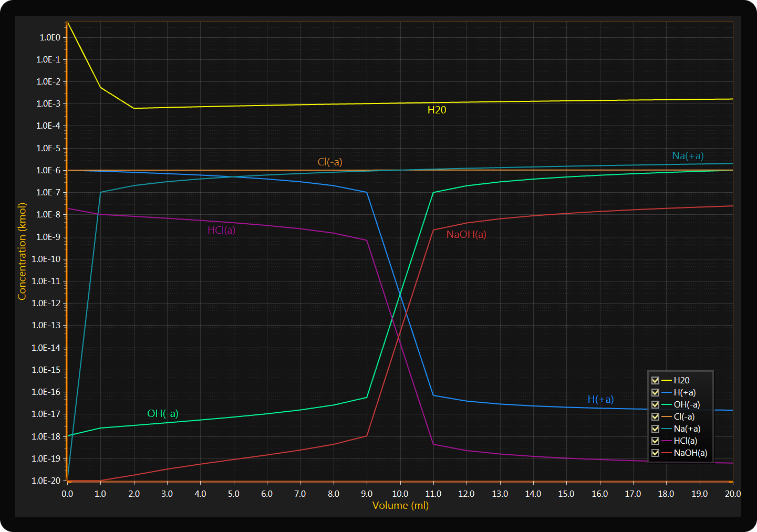Toggle the Na(+a) checkbox in legend
This screenshot has width=757, height=532.
pyautogui.click(x=655, y=429)
